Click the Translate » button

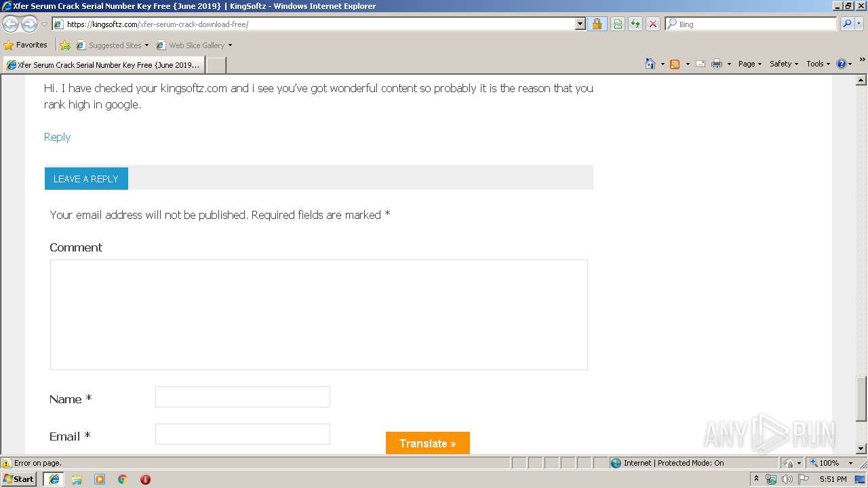pos(428,443)
